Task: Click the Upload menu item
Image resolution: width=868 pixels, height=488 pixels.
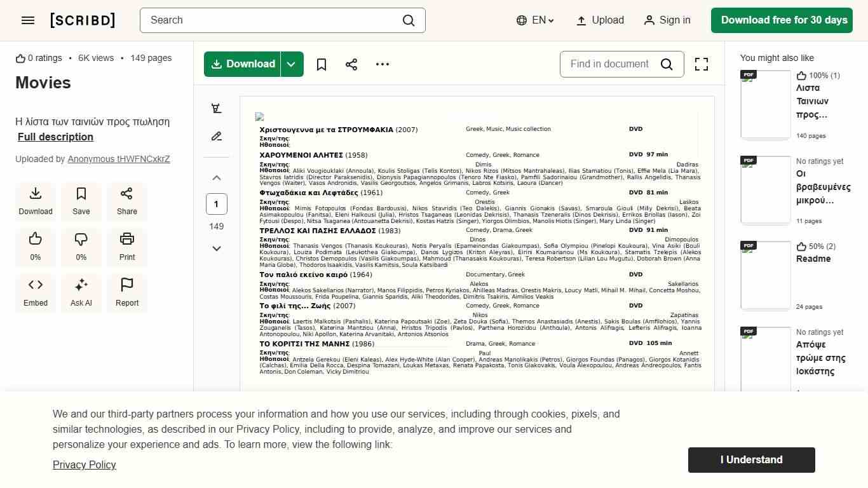Action: tap(600, 20)
